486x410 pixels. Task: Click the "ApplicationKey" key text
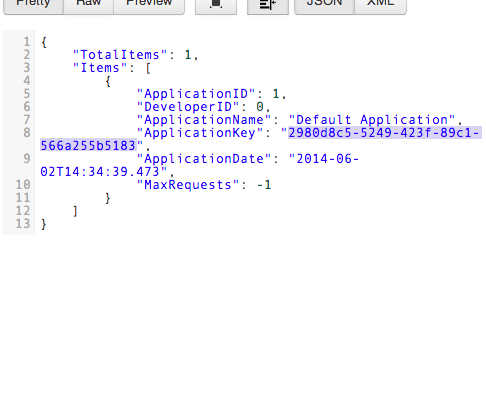coord(200,133)
